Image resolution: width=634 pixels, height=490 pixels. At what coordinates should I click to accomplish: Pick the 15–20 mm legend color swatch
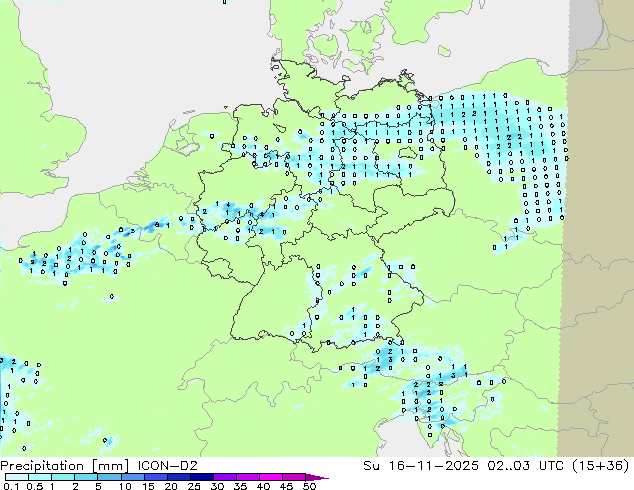click(x=156, y=477)
